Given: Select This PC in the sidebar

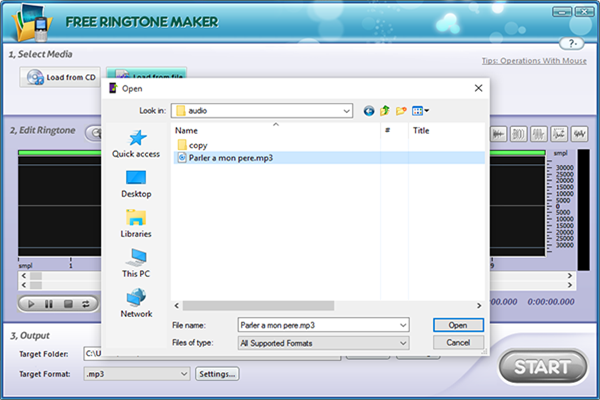Looking at the screenshot, I should [x=136, y=263].
